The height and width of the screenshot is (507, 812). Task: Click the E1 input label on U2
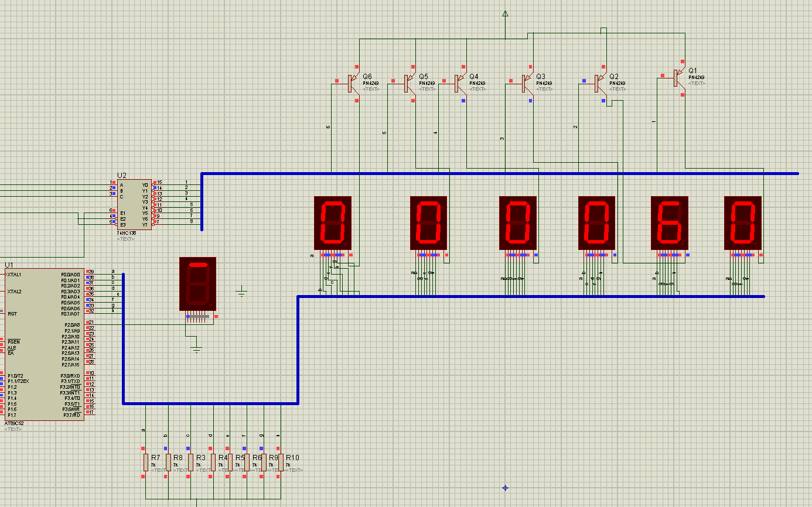tap(122, 213)
